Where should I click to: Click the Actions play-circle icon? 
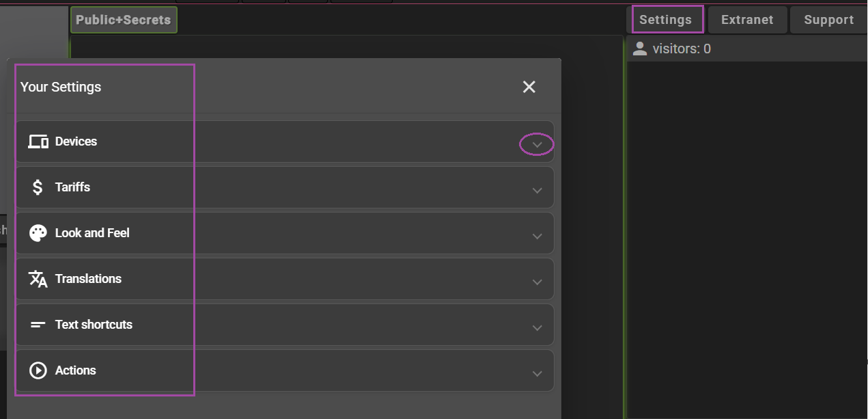click(38, 370)
